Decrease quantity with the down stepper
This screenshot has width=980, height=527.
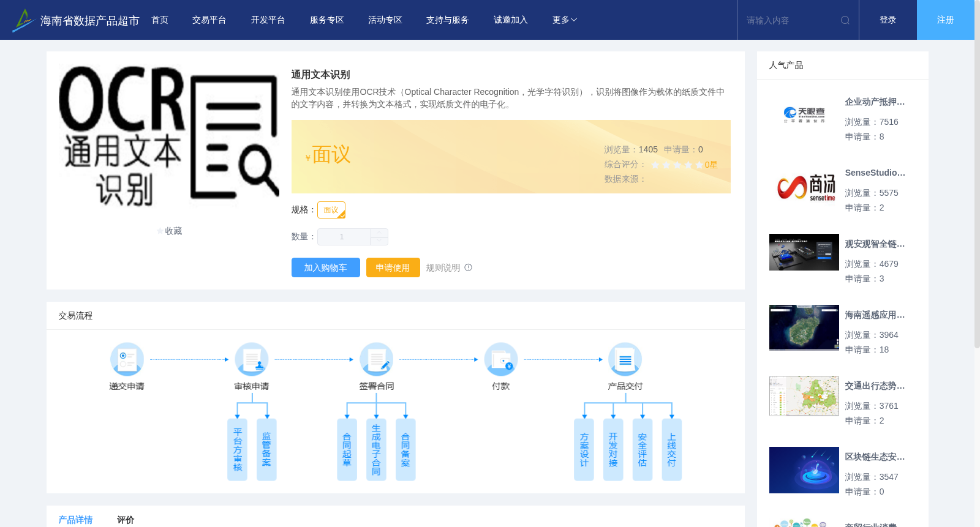point(380,241)
